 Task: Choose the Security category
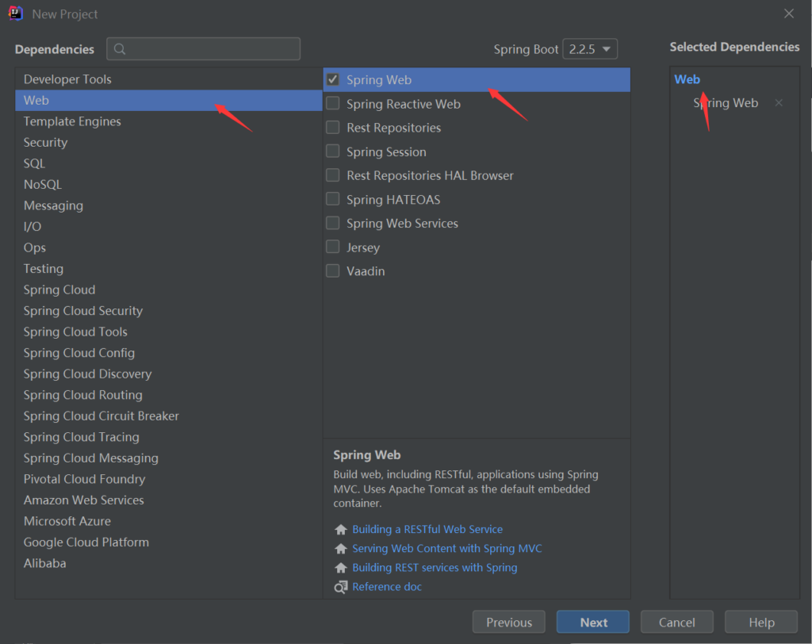[169, 143]
